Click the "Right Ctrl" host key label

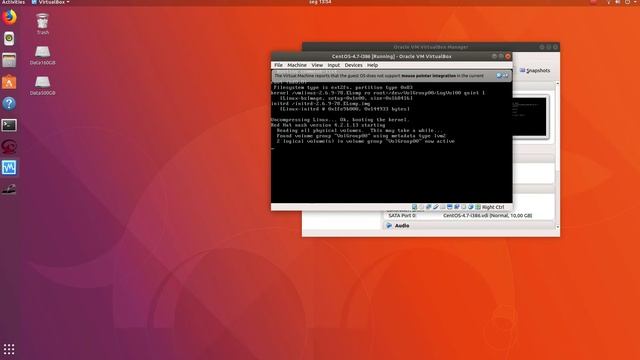click(493, 207)
